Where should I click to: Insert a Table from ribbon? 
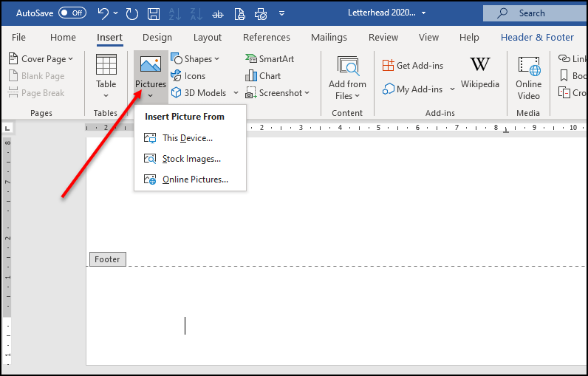[x=106, y=76]
